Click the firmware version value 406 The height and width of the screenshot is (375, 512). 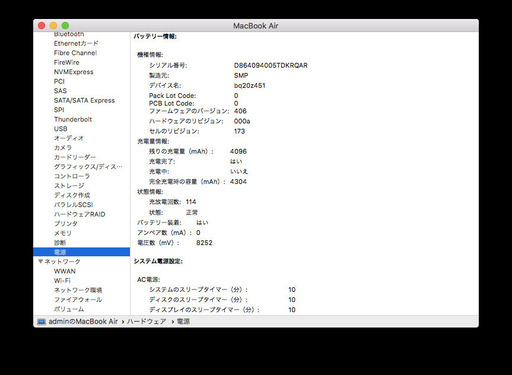click(240, 111)
